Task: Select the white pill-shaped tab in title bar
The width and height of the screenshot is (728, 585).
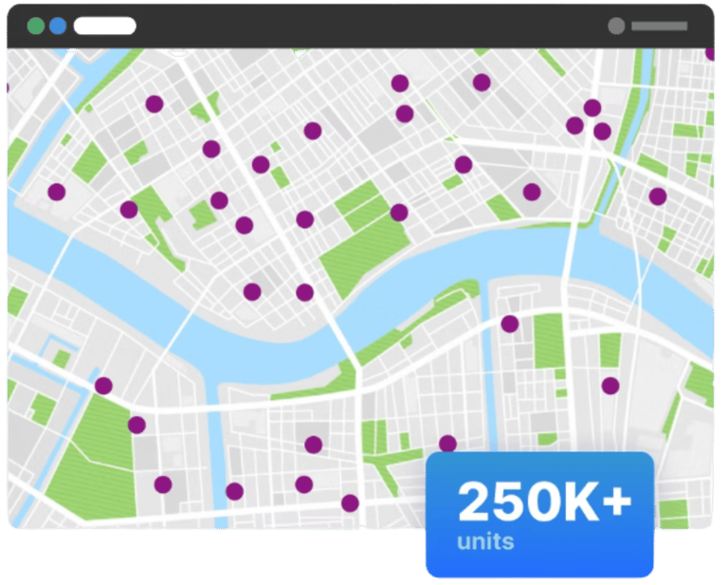Action: tap(105, 26)
